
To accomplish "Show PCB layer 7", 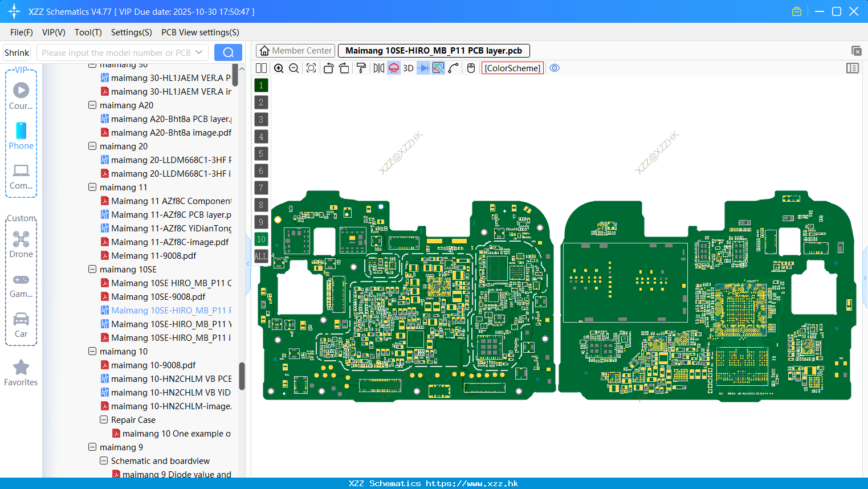I will 261,188.
